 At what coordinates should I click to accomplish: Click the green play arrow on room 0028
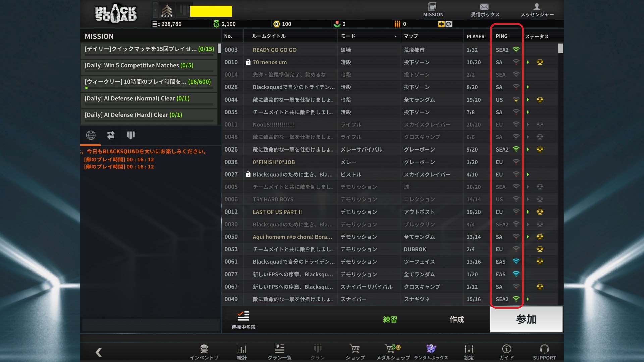[528, 87]
